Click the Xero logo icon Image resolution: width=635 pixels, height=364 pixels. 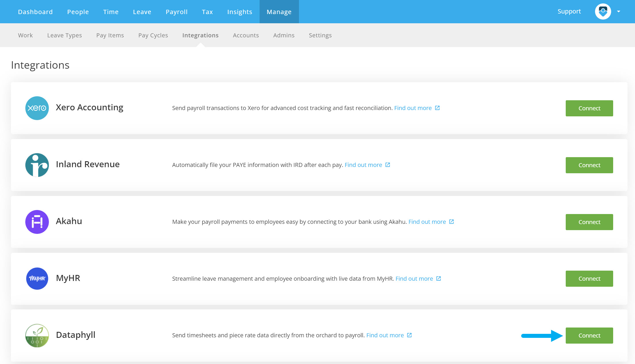(37, 108)
